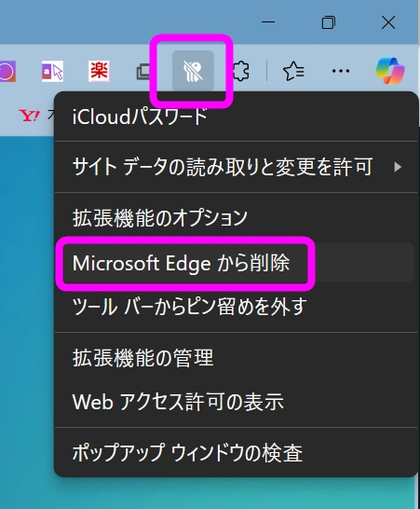The image size is (420, 509).
Task: Open the Yahoo! favorites bar bookmark
Action: (x=30, y=116)
